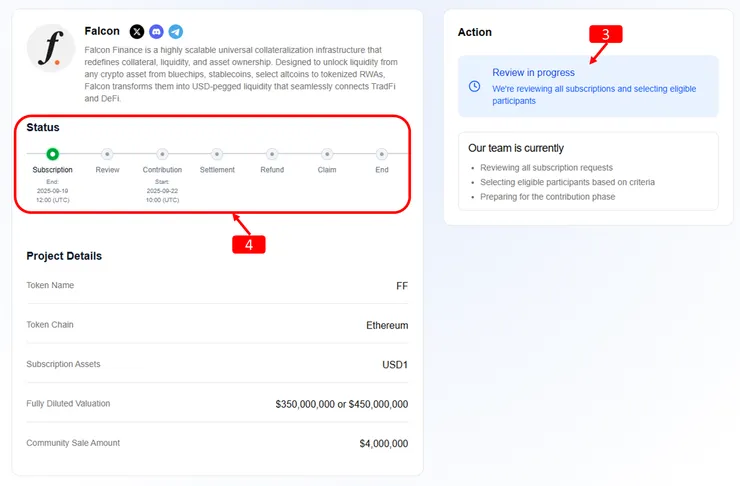The height and width of the screenshot is (486, 740).
Task: Click the red annotation label 4
Action: pos(249,243)
